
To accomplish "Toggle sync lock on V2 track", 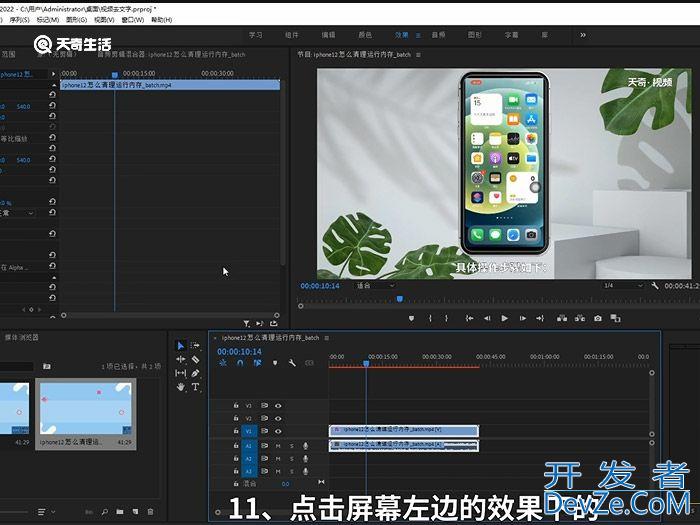I will pyautogui.click(x=264, y=419).
